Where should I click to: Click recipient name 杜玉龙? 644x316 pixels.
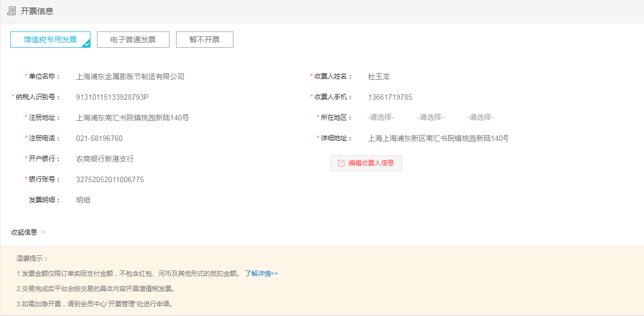379,76
